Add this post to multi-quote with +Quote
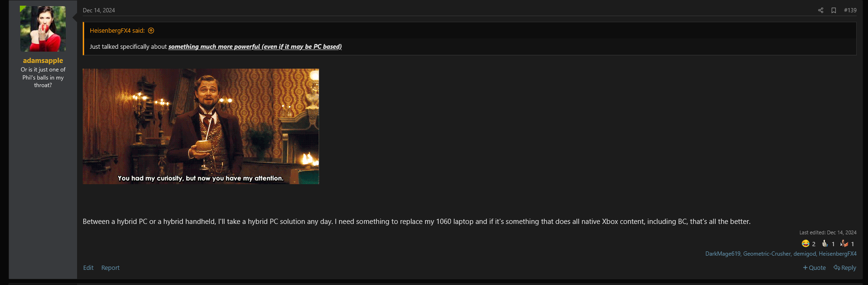 point(814,268)
